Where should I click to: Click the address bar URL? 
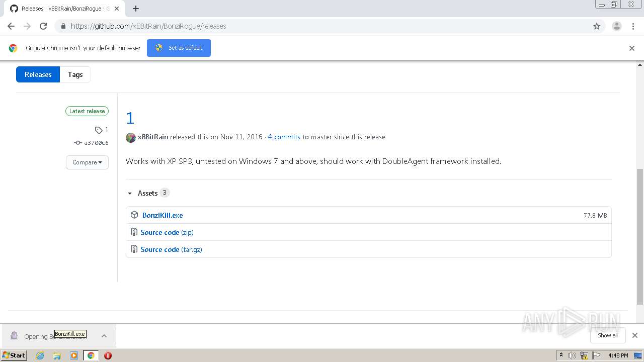tap(148, 26)
